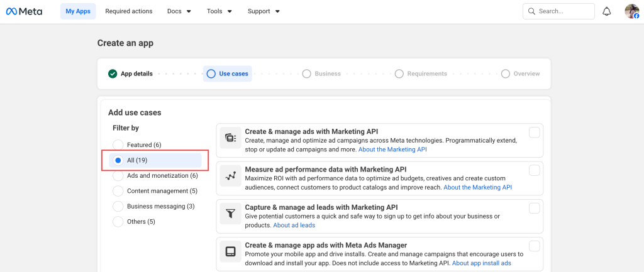Click the Create & manage ads icon

pyautogui.click(x=231, y=138)
